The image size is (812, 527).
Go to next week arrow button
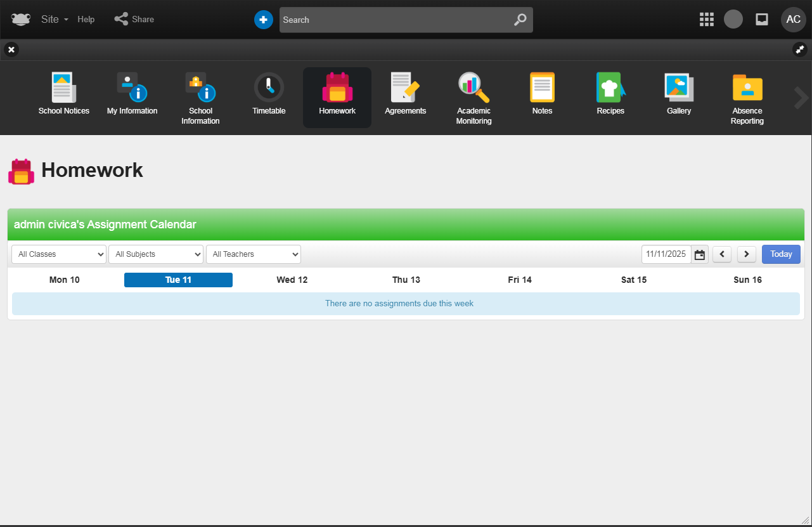coord(746,254)
